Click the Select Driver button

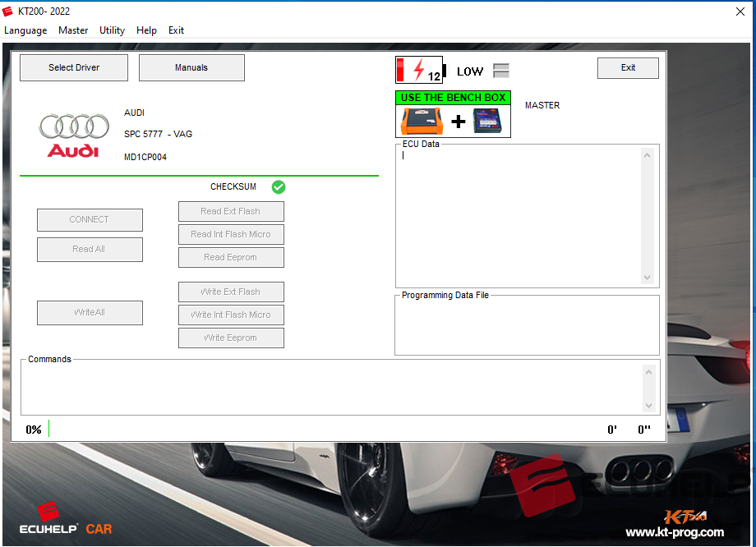74,67
